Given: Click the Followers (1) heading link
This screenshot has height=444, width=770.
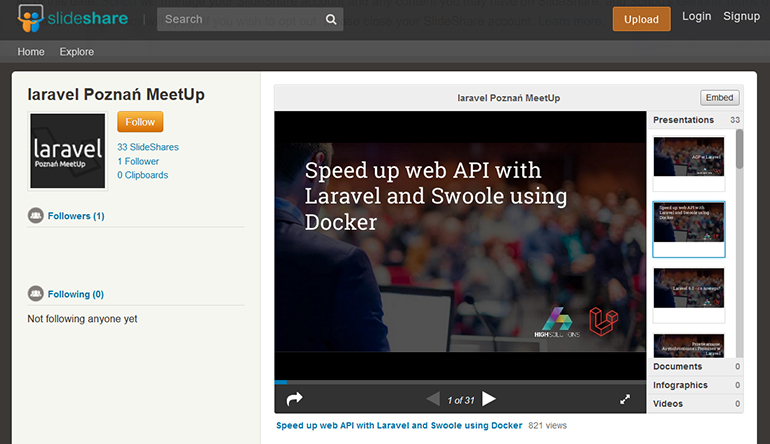Looking at the screenshot, I should pos(76,216).
